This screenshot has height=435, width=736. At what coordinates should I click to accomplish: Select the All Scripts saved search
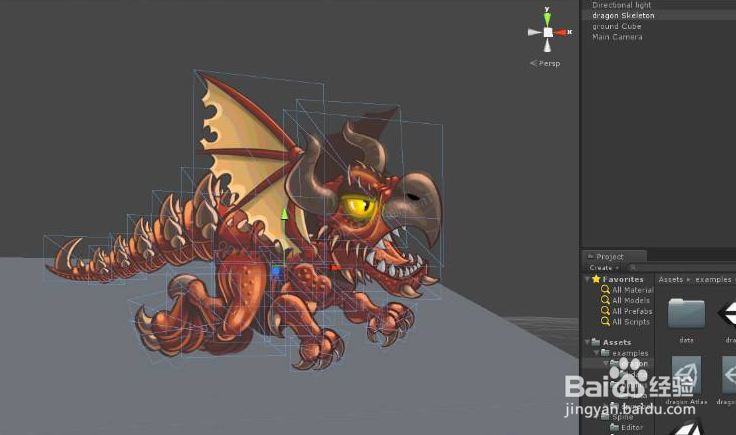pos(631,322)
